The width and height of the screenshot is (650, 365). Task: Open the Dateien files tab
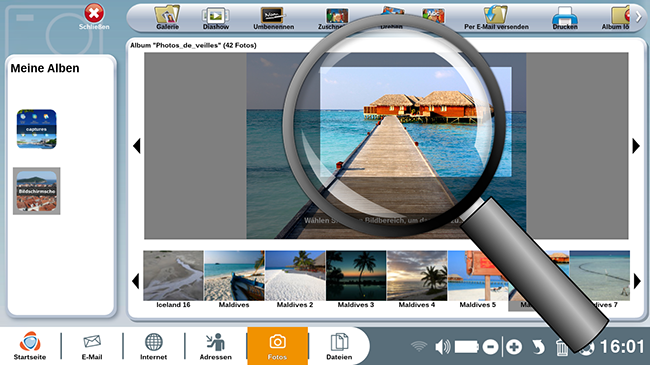(339, 346)
